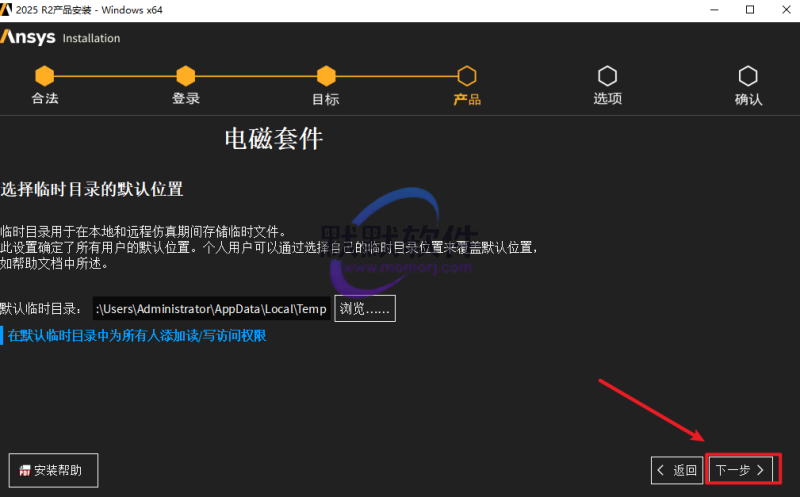This screenshot has width=800, height=497.
Task: Select the 产品 step hexagon icon
Action: (467, 76)
